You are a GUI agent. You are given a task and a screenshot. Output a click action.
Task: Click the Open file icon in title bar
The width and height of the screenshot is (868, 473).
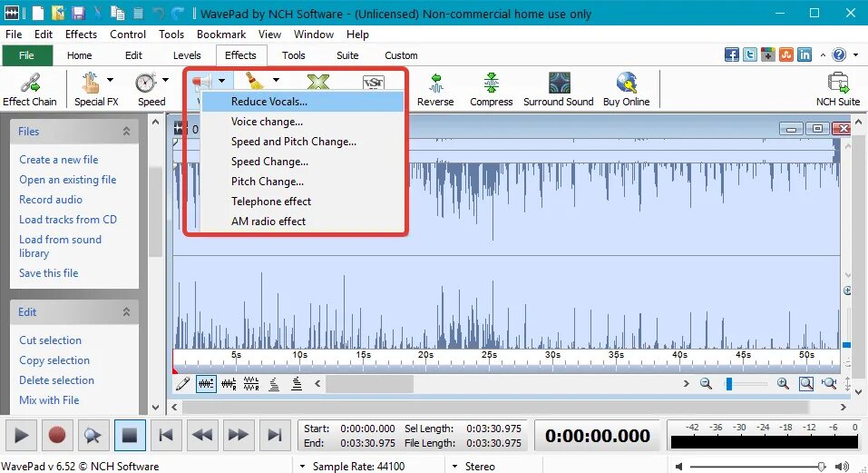58,13
